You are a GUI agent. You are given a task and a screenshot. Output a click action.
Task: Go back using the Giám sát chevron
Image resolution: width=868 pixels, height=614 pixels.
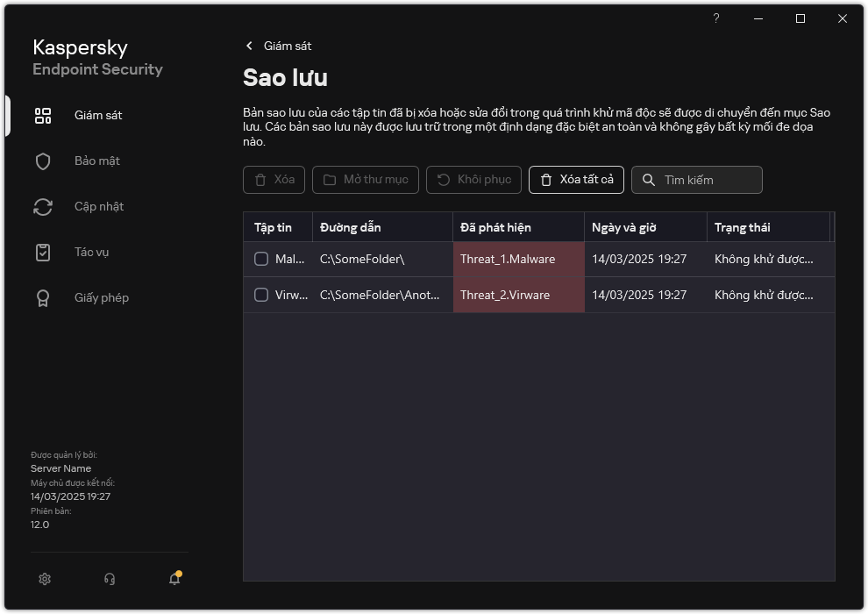250,46
